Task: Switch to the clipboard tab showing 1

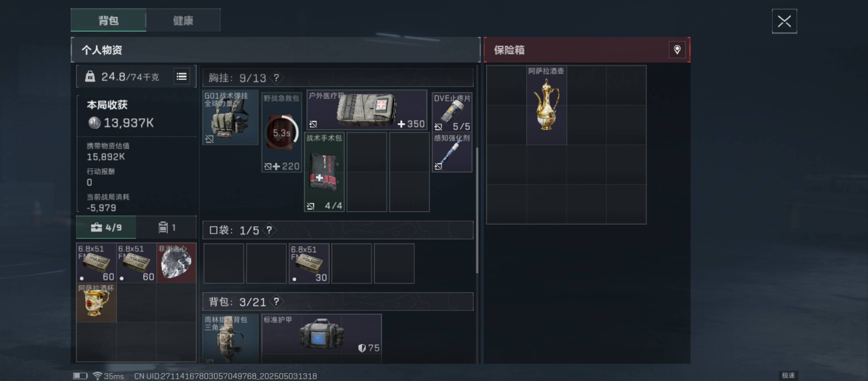Action: coord(167,228)
